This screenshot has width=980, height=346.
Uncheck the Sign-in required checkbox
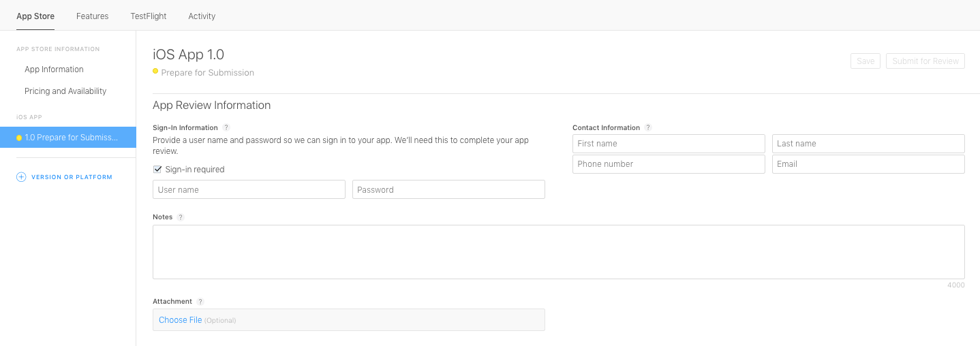point(157,169)
